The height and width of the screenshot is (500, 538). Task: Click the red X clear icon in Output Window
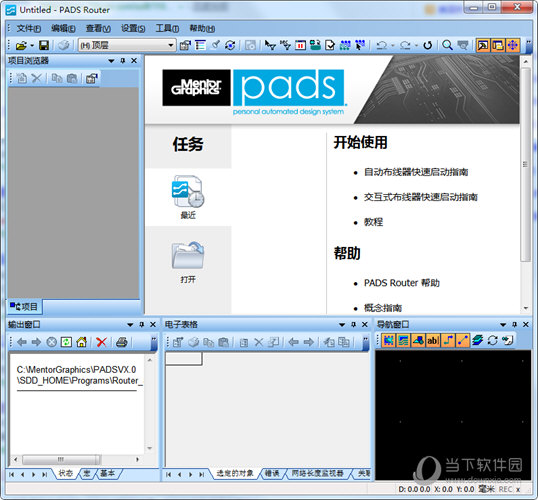pos(101,342)
